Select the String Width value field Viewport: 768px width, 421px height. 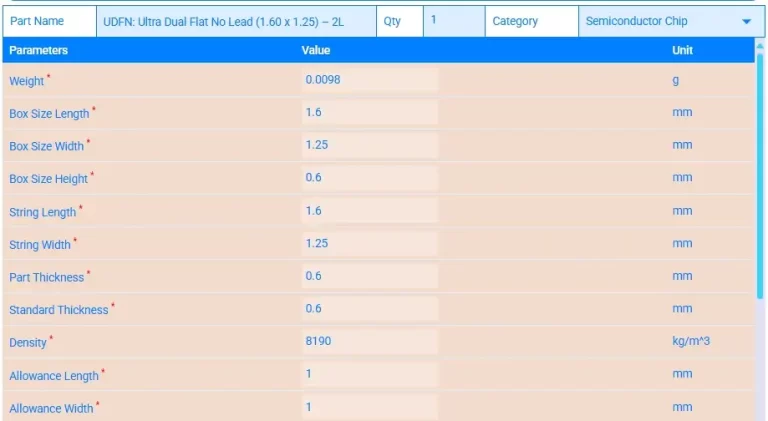click(369, 244)
